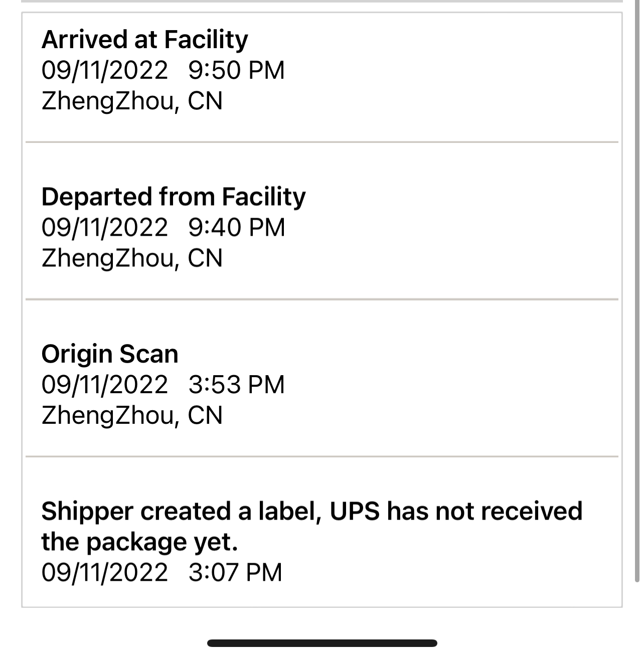Click the home indicator bar at the bottom

coord(322,643)
